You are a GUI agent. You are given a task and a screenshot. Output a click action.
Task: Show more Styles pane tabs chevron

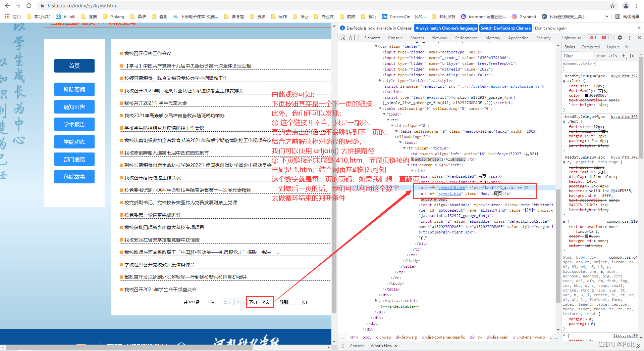tap(627, 47)
